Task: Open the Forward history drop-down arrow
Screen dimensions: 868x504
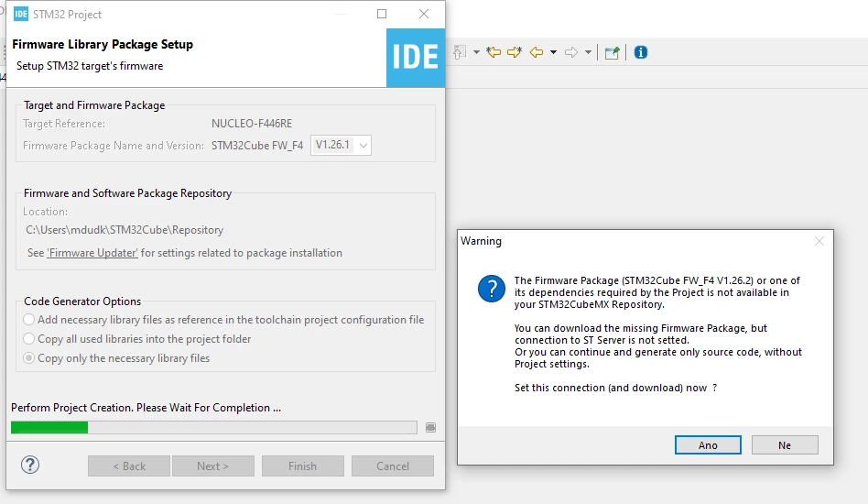Action: (x=588, y=52)
